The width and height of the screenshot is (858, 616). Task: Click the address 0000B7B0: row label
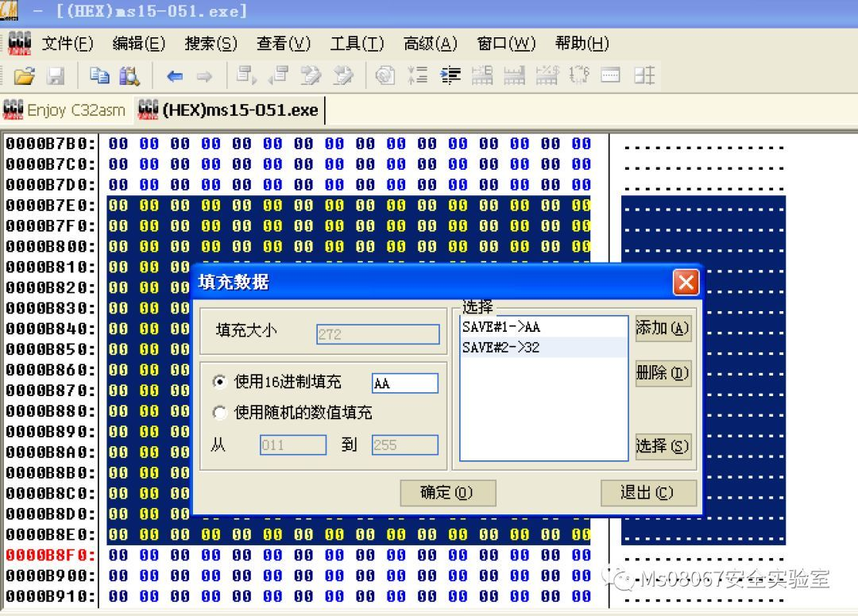[50, 144]
